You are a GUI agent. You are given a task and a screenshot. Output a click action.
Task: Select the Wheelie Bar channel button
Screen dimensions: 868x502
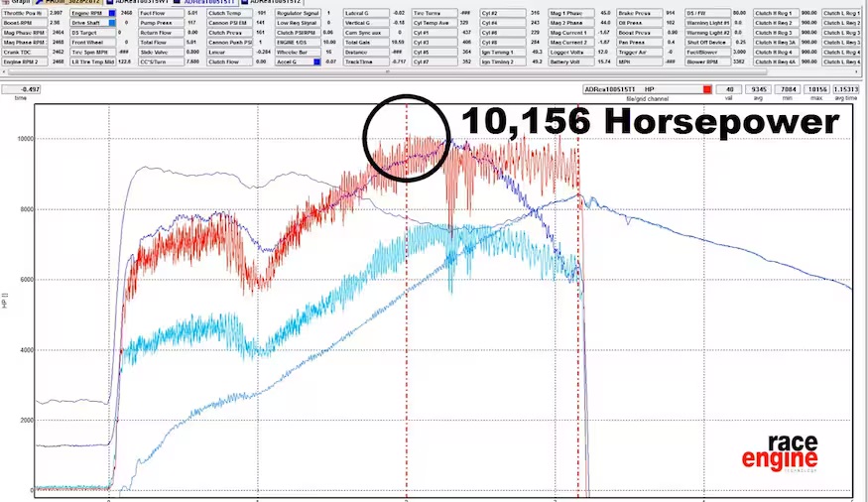pyautogui.click(x=298, y=52)
